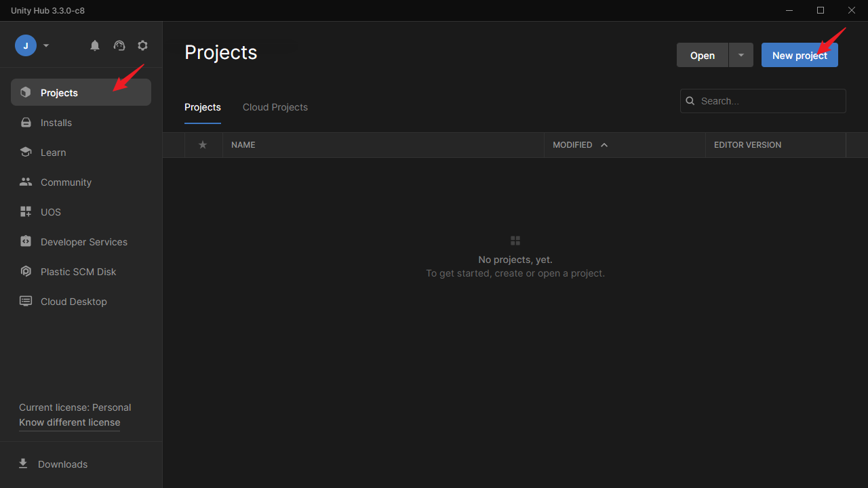Screen dimensions: 868x488
Task: Open the account avatar J menu
Action: [x=26, y=45]
